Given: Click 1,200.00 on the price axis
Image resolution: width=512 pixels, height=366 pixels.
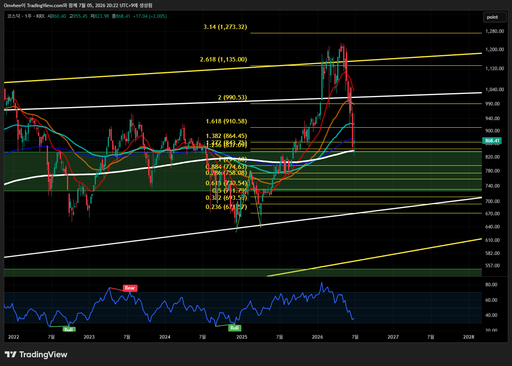Looking at the screenshot, I should click(x=495, y=49).
